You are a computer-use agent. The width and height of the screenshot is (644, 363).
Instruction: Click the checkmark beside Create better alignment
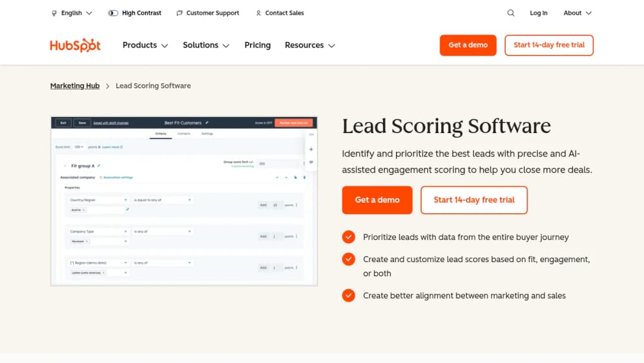349,296
